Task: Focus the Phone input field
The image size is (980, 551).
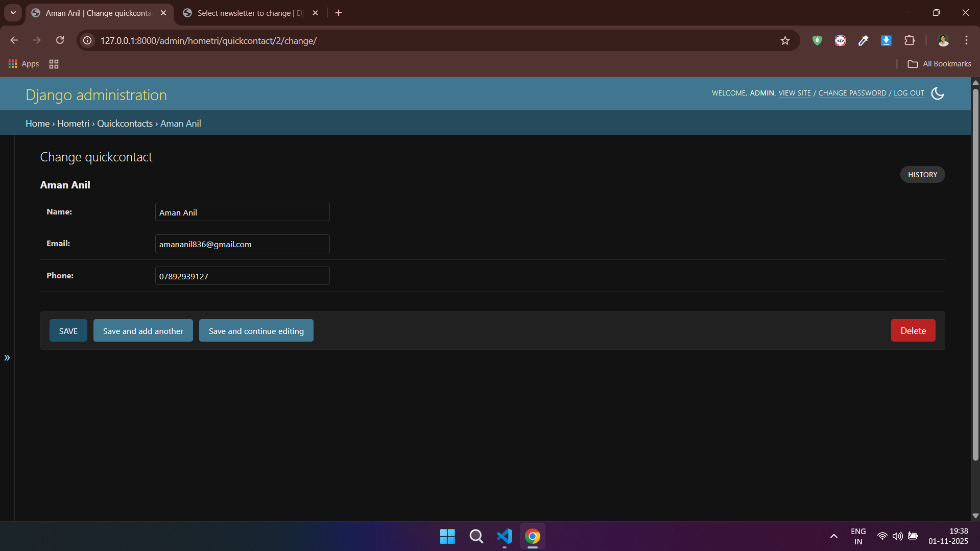Action: click(243, 276)
